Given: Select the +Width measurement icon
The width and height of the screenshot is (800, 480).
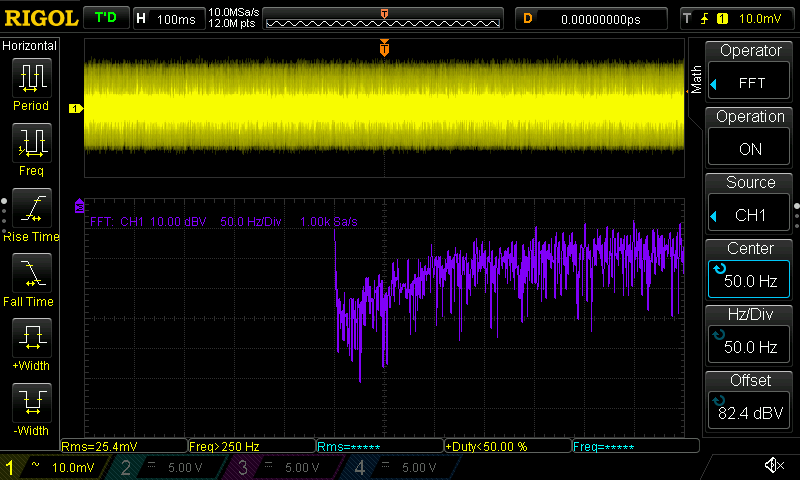Looking at the screenshot, I should (x=30, y=338).
